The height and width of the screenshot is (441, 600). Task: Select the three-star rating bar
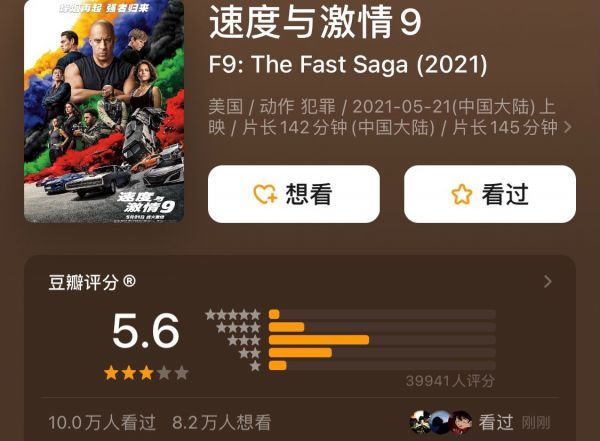(382, 340)
